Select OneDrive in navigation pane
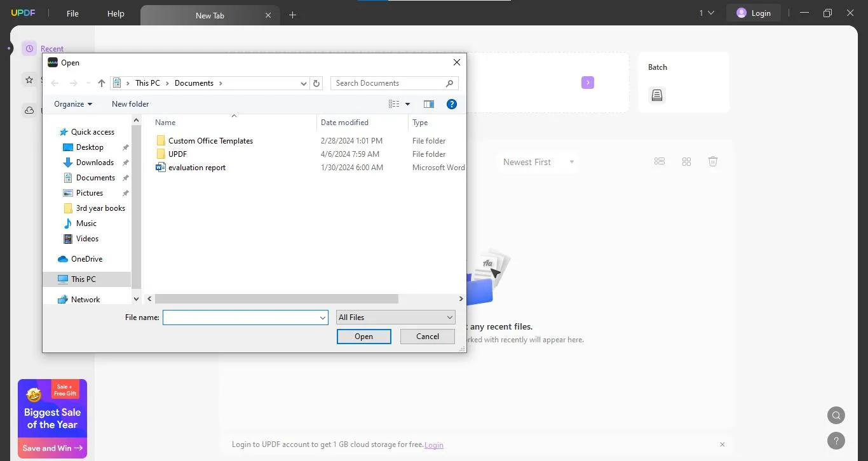The height and width of the screenshot is (461, 868). click(86, 259)
